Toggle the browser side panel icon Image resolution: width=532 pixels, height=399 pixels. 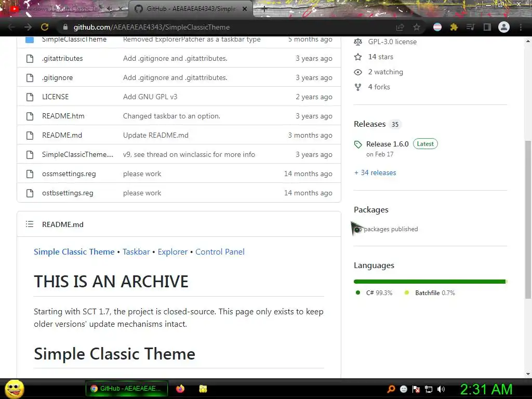[487, 27]
